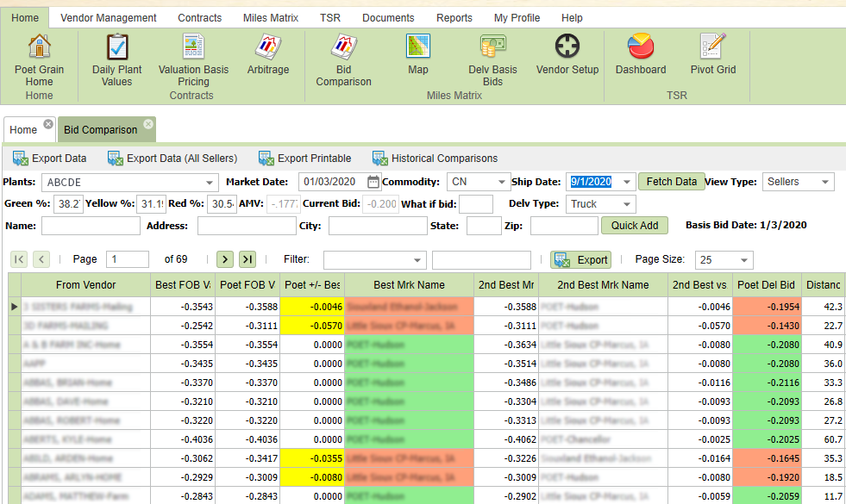Click Export Data (All Sellers)
The height and width of the screenshot is (504, 846).
(172, 159)
